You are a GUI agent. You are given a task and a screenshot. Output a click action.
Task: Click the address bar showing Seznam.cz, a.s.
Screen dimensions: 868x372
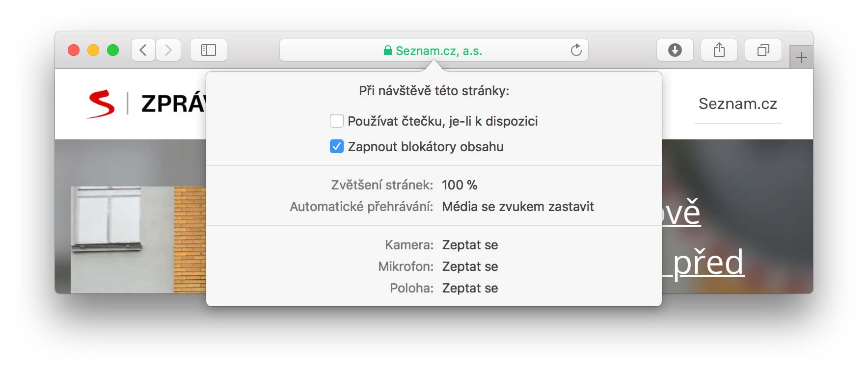434,50
